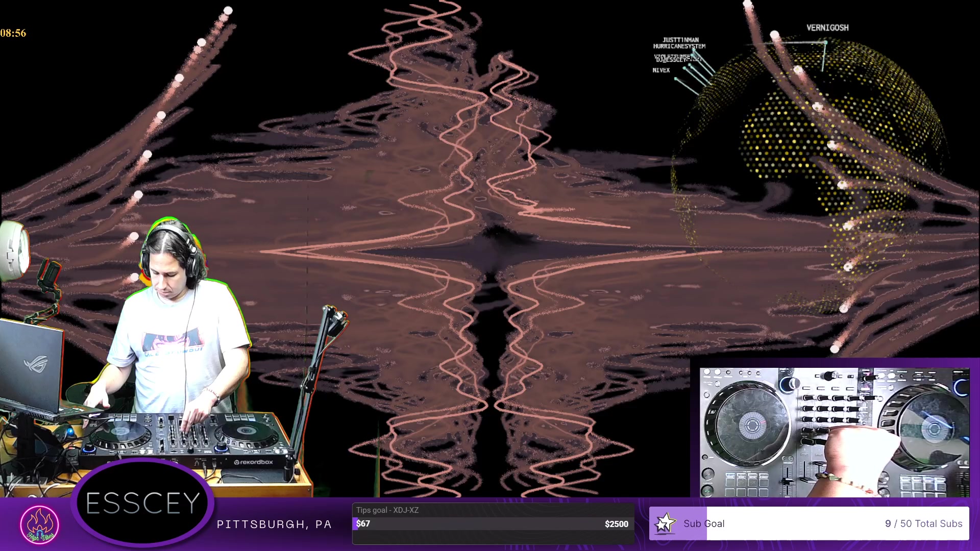Click the Sub Goal progress bar
Viewport: 980px width, 551px height.
click(x=808, y=523)
